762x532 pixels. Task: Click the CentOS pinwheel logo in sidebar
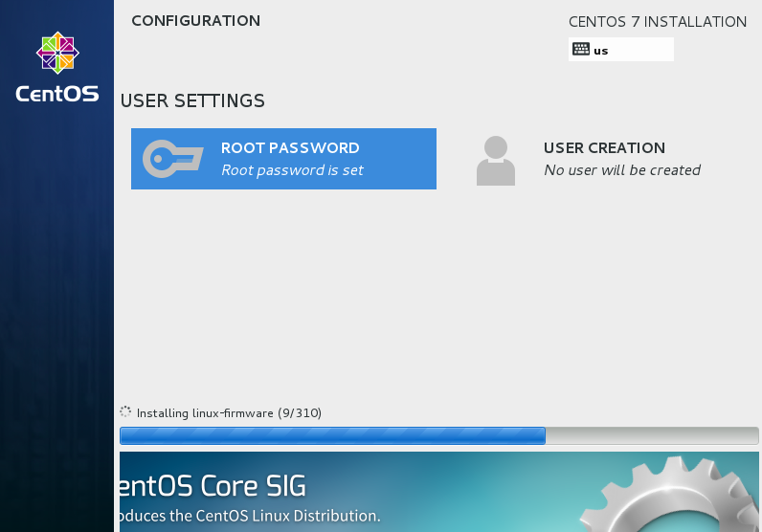coord(56,53)
